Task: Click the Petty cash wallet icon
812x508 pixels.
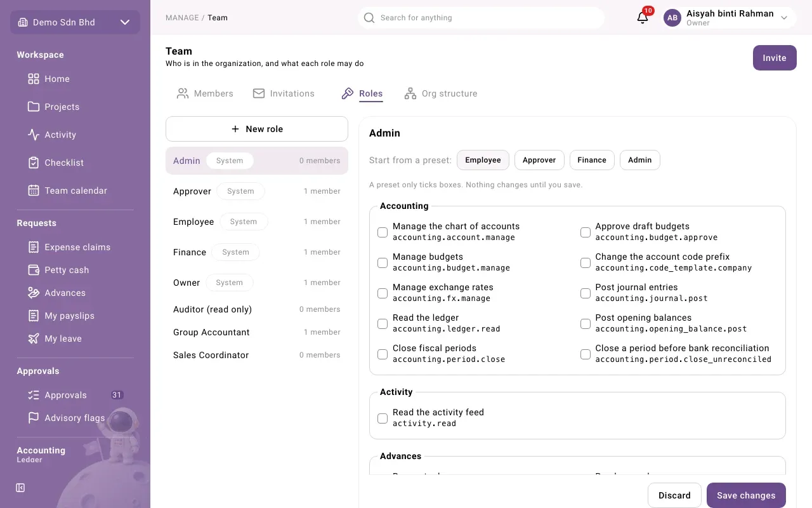Action: [34, 270]
